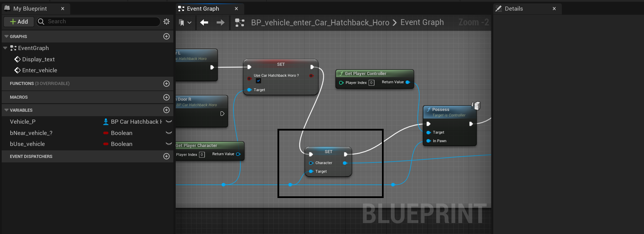Click the Add button in My Blueprint

[19, 22]
